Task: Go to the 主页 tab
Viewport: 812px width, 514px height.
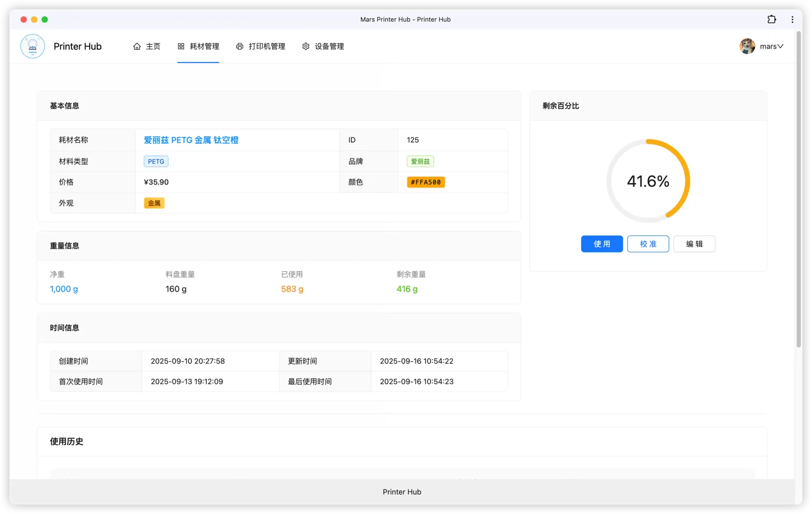Action: (x=153, y=47)
